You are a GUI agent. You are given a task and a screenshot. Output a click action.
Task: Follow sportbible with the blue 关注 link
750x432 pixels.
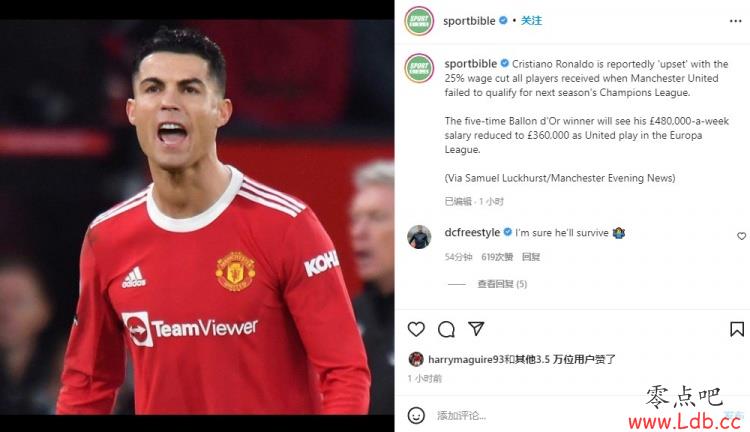[x=531, y=21]
